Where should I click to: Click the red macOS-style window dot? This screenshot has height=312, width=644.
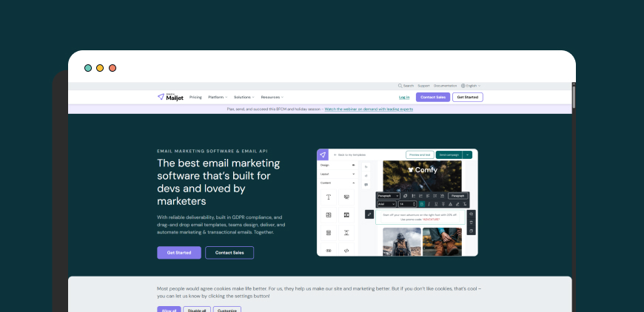coord(113,68)
